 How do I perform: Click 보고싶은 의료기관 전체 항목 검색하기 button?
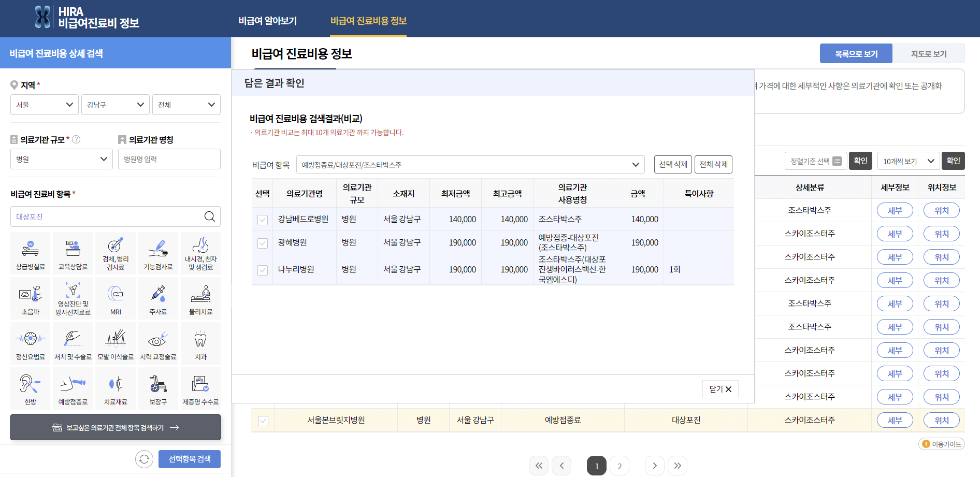click(116, 427)
